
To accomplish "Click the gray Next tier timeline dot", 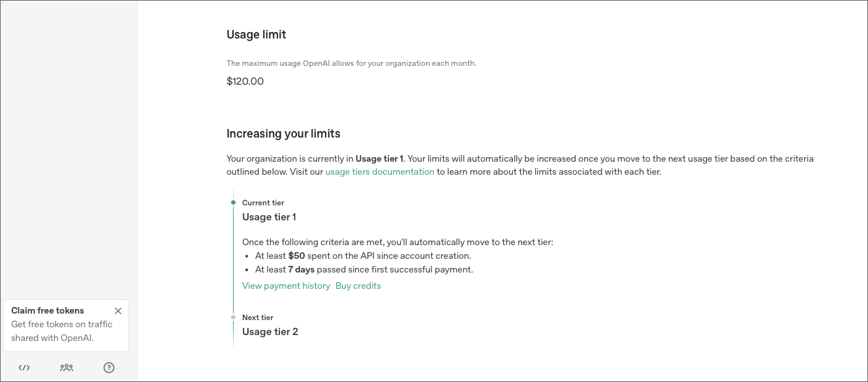I will pyautogui.click(x=233, y=317).
